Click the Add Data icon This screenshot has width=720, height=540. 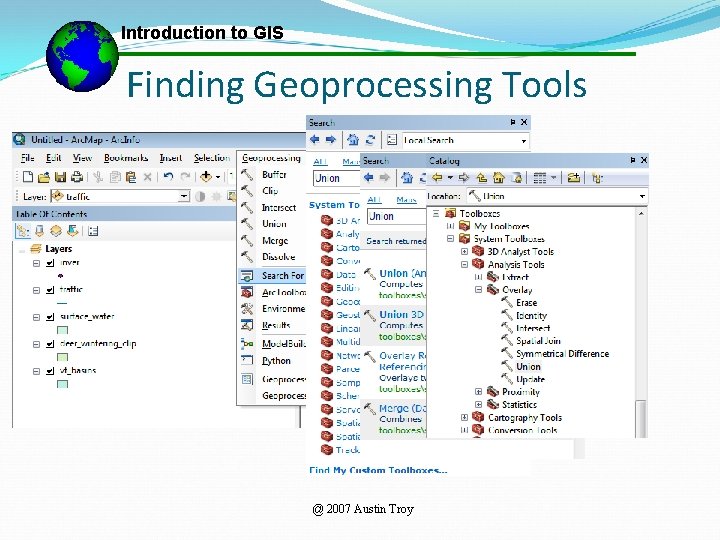click(x=206, y=177)
